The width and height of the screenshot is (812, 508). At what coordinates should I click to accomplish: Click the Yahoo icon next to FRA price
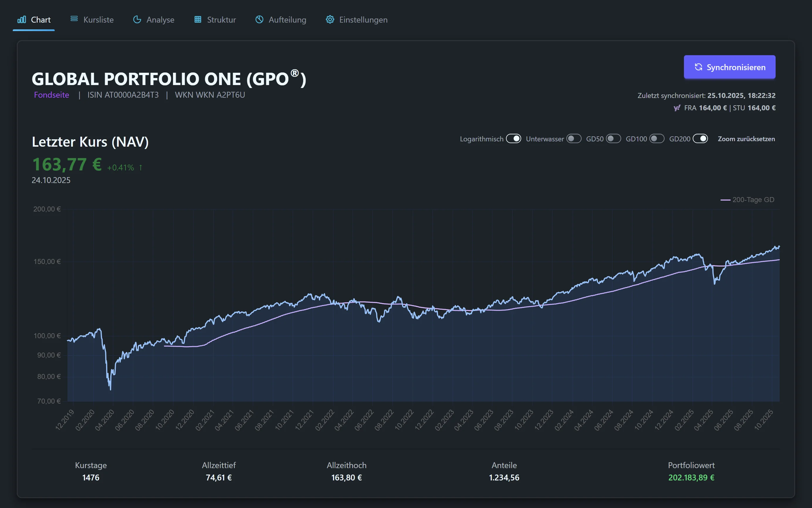pyautogui.click(x=677, y=108)
